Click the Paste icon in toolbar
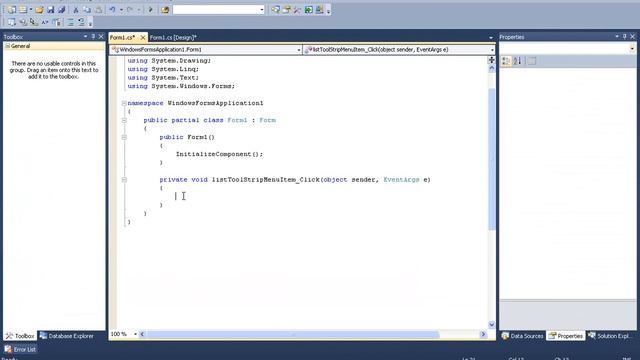The image size is (640, 360). [98, 9]
